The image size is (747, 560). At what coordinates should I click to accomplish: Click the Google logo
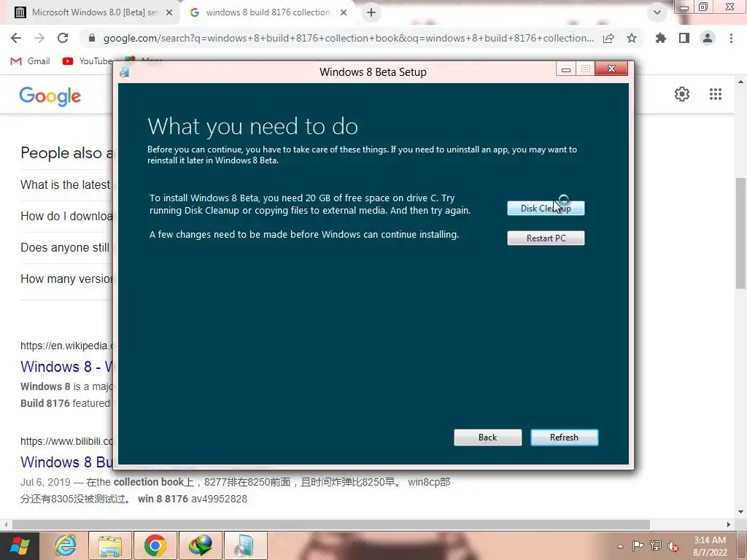click(50, 96)
